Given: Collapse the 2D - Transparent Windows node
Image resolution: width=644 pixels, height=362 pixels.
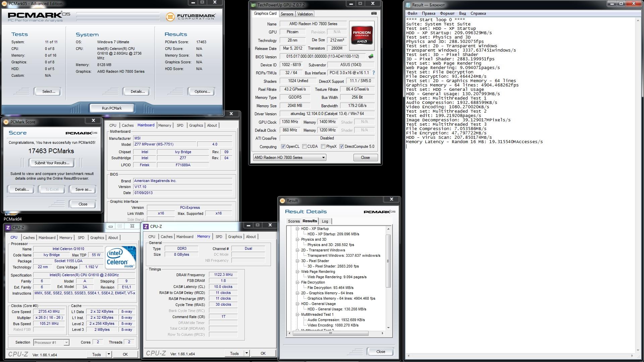Looking at the screenshot, I should tap(297, 250).
